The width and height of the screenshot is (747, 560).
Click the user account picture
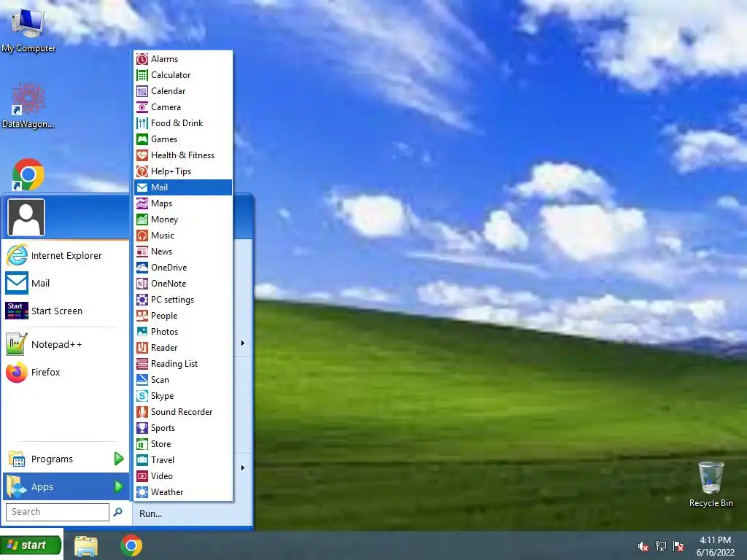(x=26, y=217)
